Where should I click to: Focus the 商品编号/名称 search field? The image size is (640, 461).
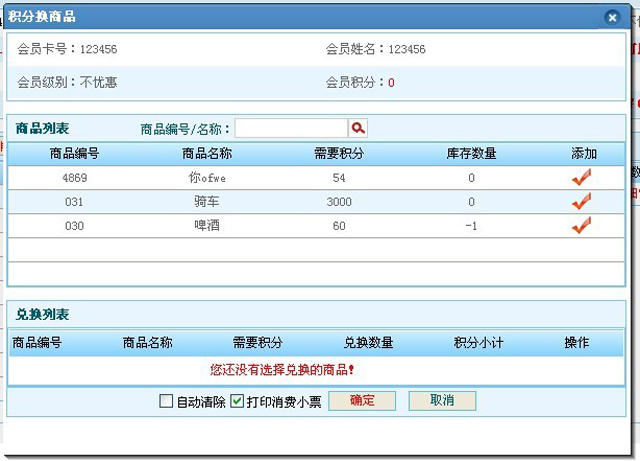tap(291, 128)
